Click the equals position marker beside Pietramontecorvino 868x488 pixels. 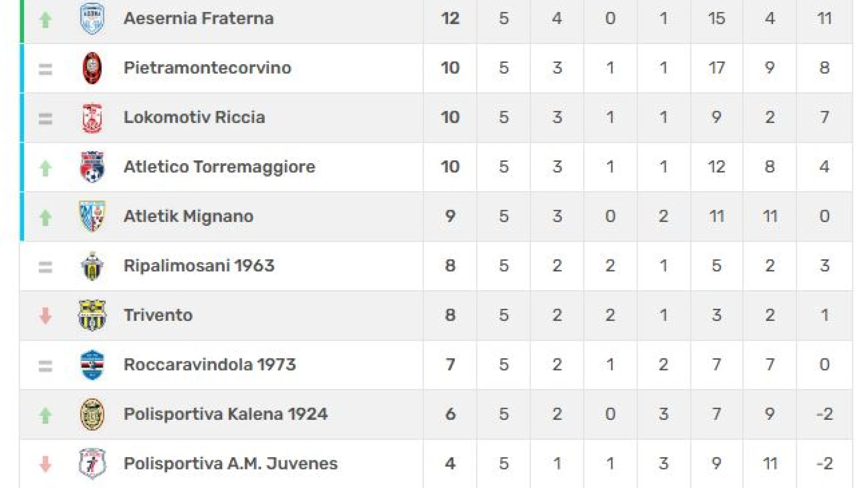pos(45,69)
